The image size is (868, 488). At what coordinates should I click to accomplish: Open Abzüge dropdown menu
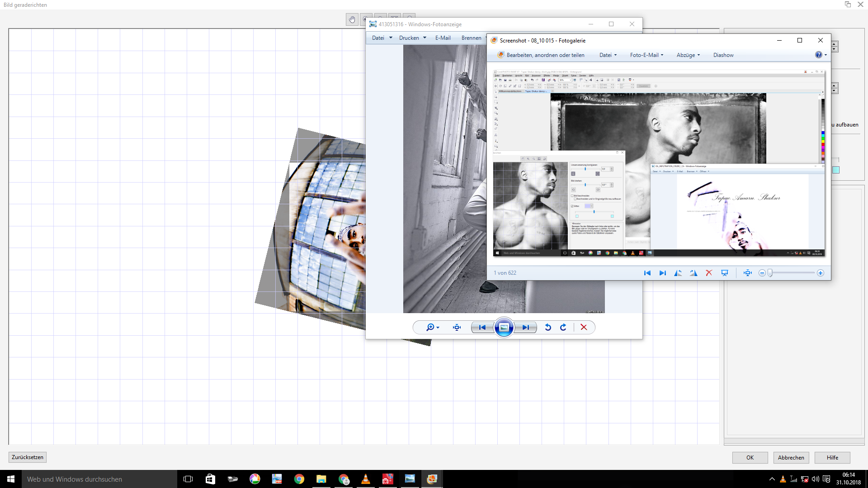tap(688, 55)
